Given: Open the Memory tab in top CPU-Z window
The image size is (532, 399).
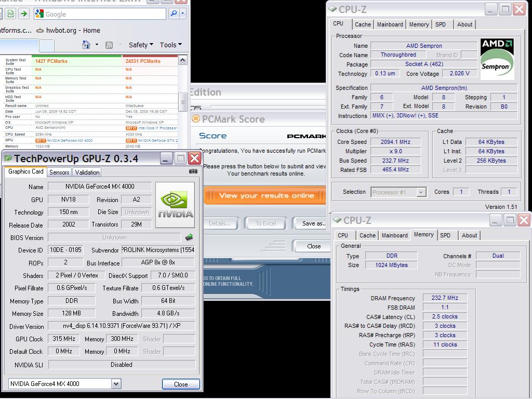Looking at the screenshot, I should [x=419, y=24].
